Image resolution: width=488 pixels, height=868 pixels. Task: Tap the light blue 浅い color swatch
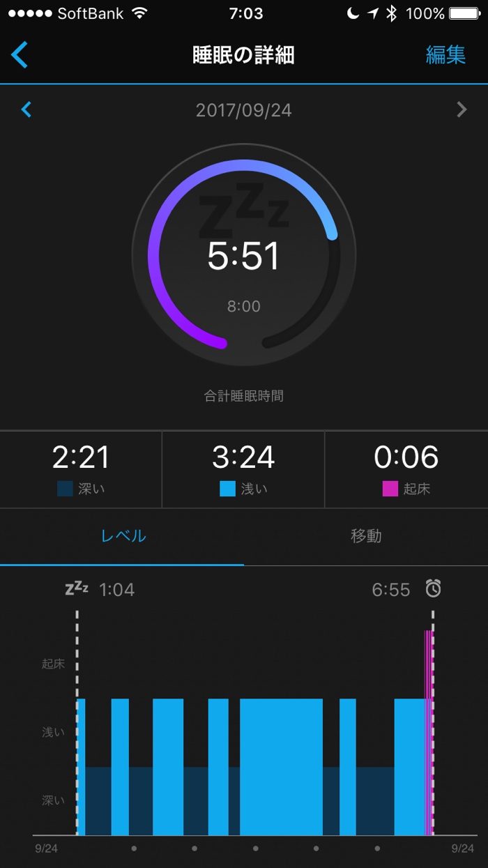[x=227, y=489]
